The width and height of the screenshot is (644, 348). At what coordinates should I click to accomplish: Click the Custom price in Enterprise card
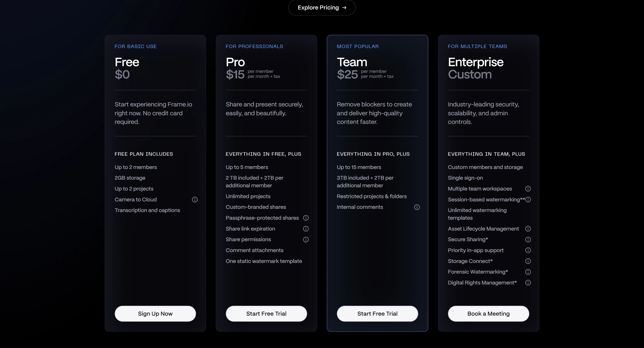click(470, 74)
